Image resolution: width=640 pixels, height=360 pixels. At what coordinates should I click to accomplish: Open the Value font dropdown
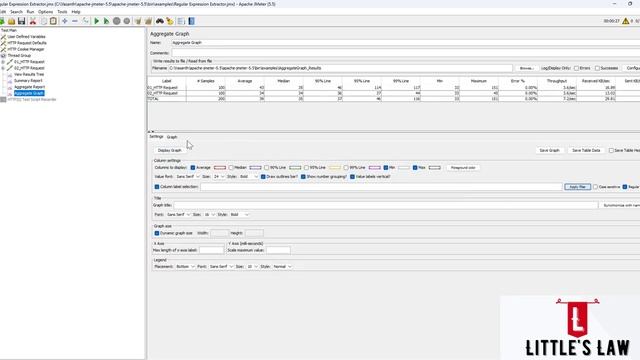188,177
